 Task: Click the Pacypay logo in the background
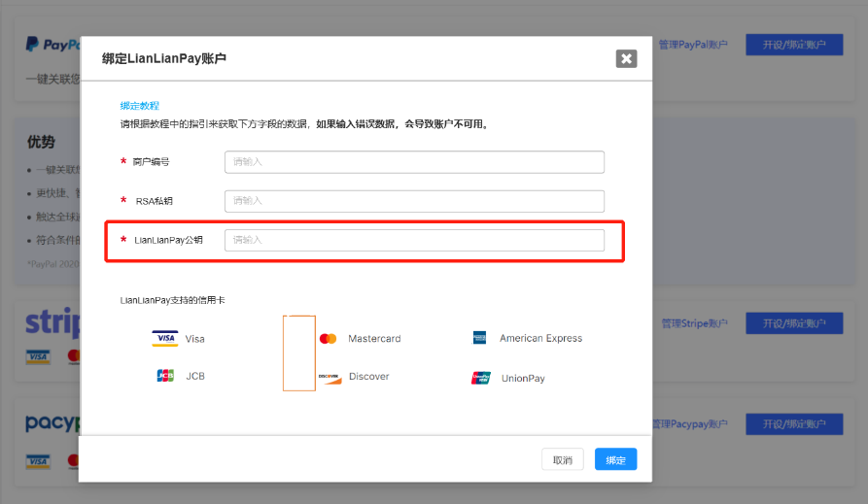click(x=51, y=423)
